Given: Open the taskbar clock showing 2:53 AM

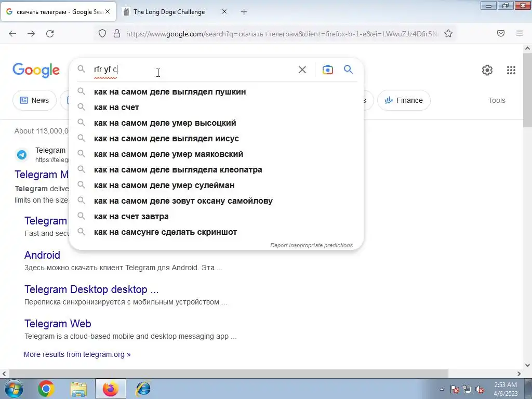Looking at the screenshot, I should coord(506,389).
